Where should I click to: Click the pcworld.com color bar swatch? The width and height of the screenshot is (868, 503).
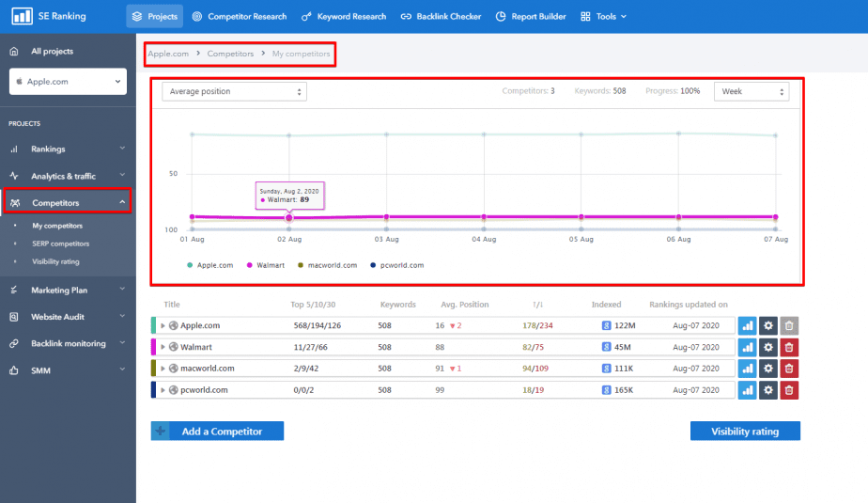153,390
